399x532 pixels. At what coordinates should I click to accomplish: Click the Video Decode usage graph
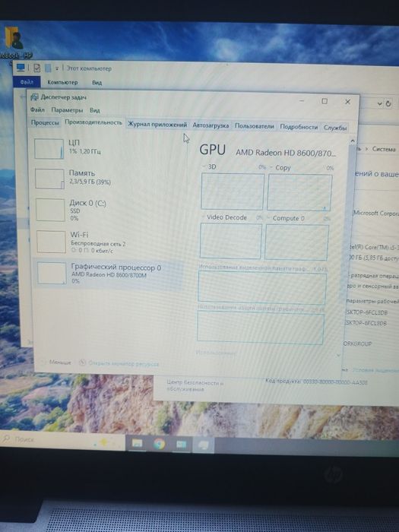pos(231,241)
